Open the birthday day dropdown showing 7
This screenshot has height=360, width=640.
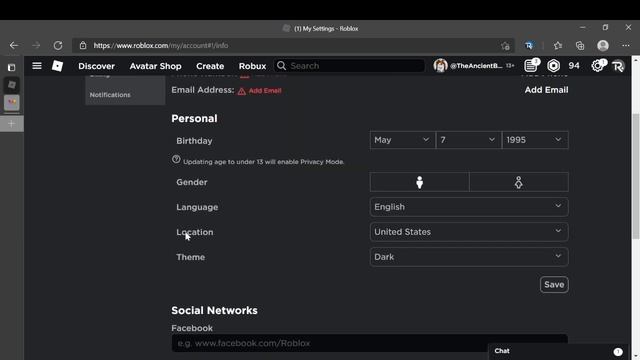[468, 140]
